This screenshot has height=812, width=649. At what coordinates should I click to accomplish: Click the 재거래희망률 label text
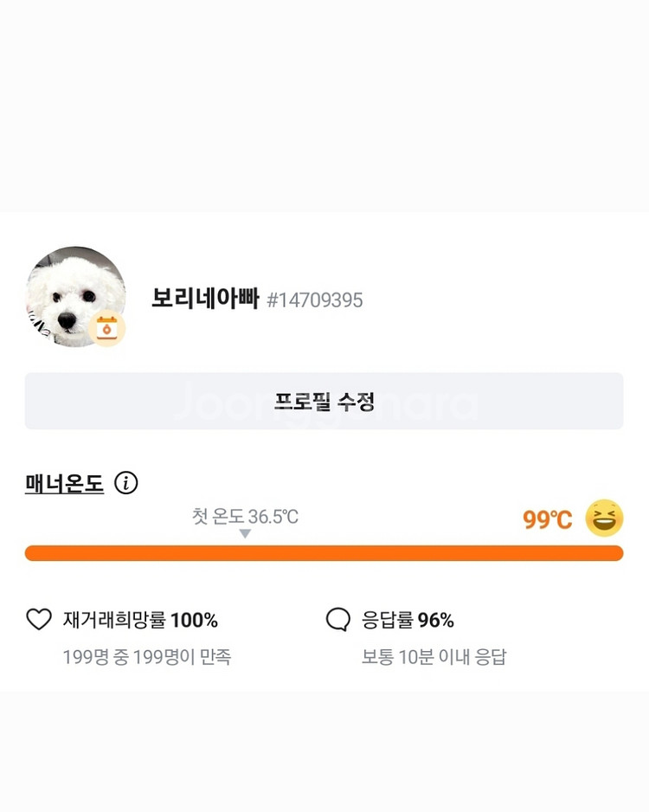[115, 620]
